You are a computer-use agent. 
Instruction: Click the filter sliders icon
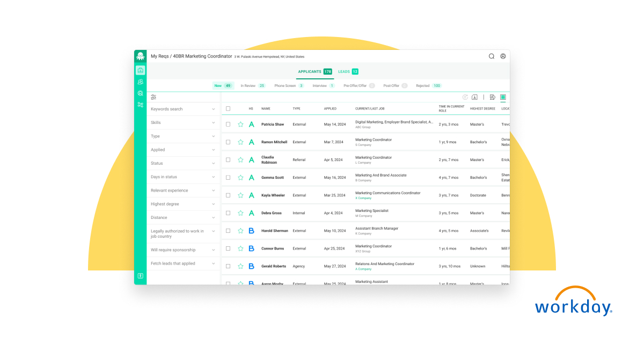point(153,97)
